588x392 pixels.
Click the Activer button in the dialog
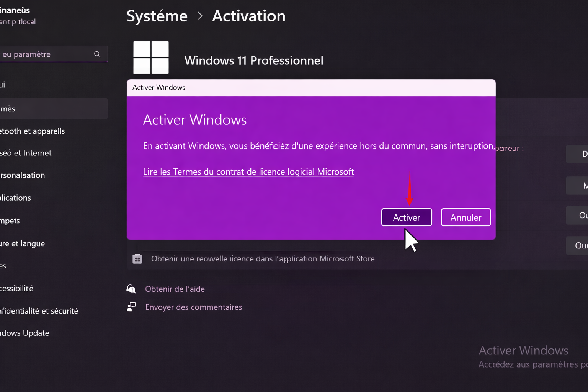coord(407,217)
